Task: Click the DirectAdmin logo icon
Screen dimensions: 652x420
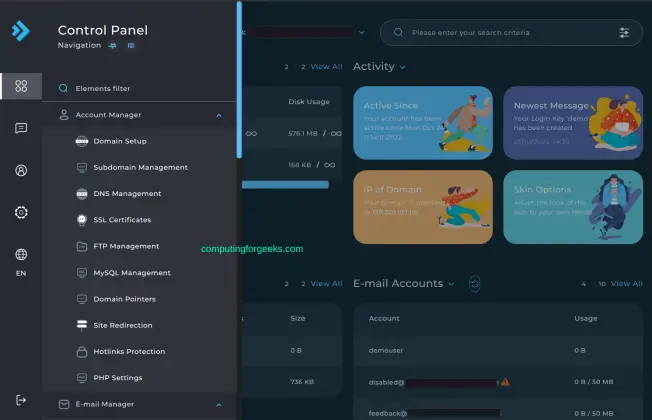Action: coord(21,31)
